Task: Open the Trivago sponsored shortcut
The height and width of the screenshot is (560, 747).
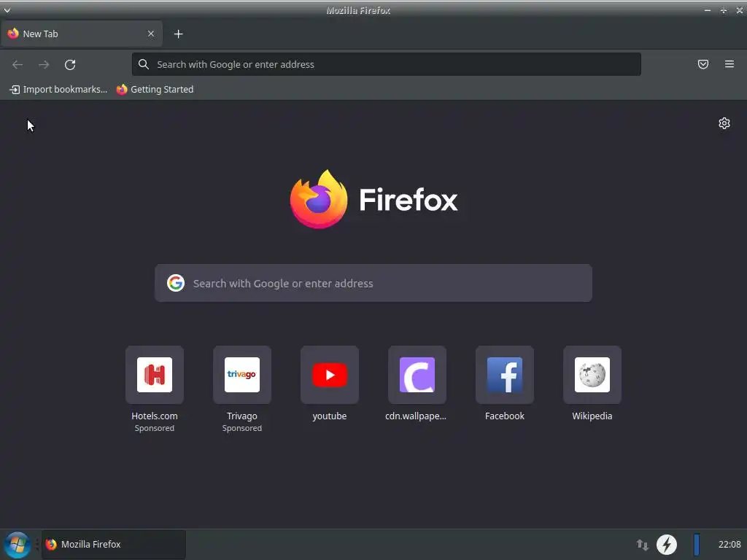Action: point(242,375)
